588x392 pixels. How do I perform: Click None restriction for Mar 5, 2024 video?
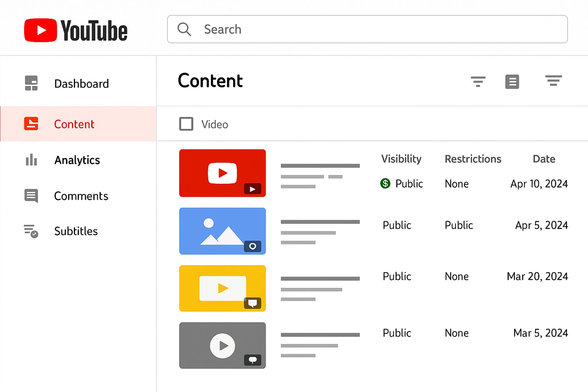tap(457, 333)
